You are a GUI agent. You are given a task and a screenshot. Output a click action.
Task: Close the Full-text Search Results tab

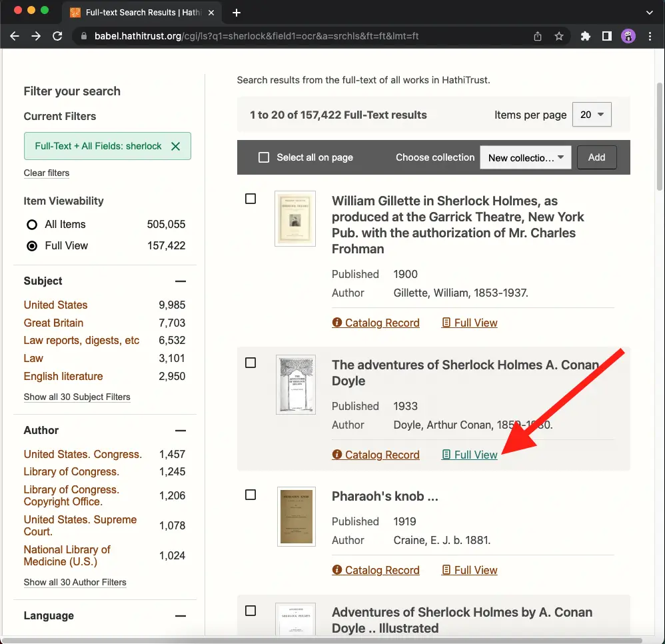coord(211,13)
